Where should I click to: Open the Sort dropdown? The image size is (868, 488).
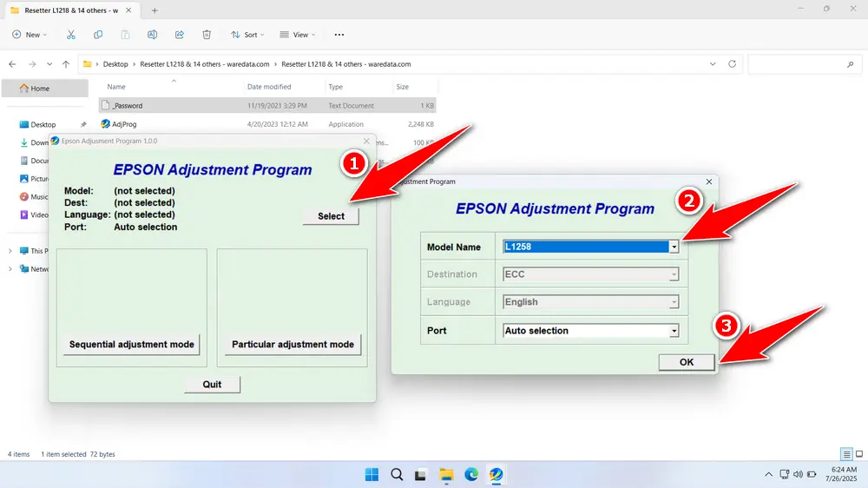pos(247,35)
